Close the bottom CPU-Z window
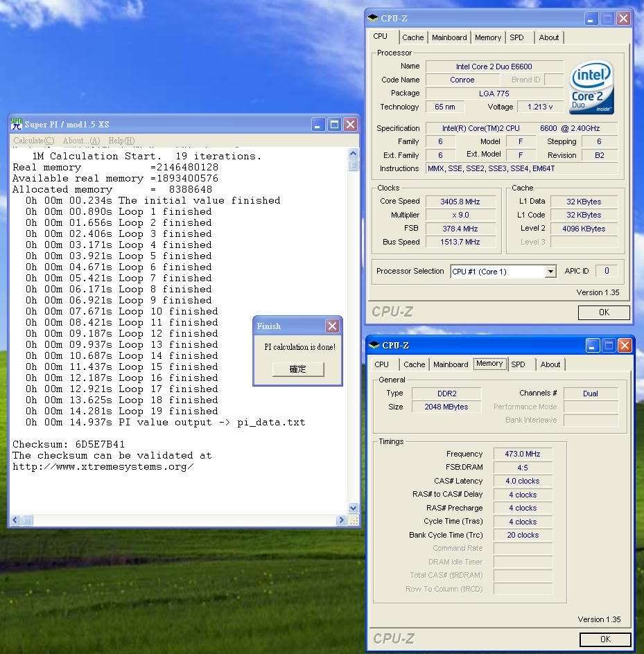Image resolution: width=644 pixels, height=654 pixels. (x=625, y=345)
